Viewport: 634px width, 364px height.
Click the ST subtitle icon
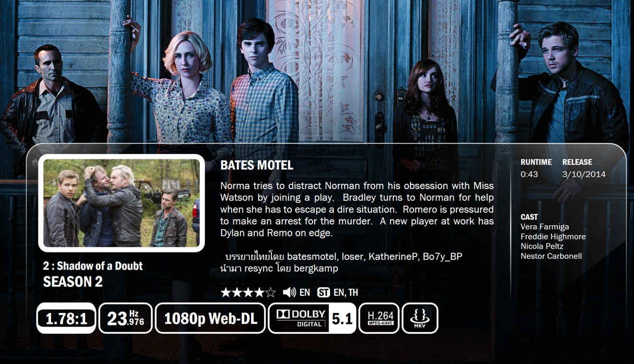point(324,292)
